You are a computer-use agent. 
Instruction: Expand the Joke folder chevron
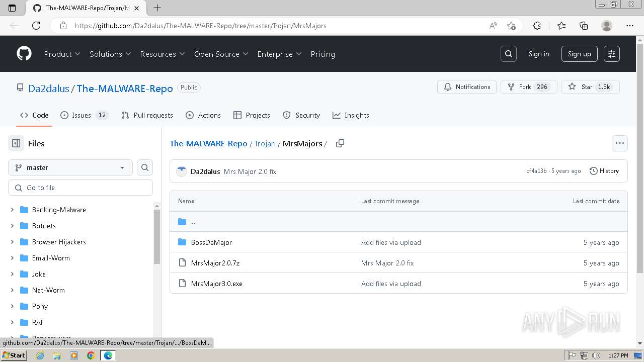pyautogui.click(x=12, y=274)
